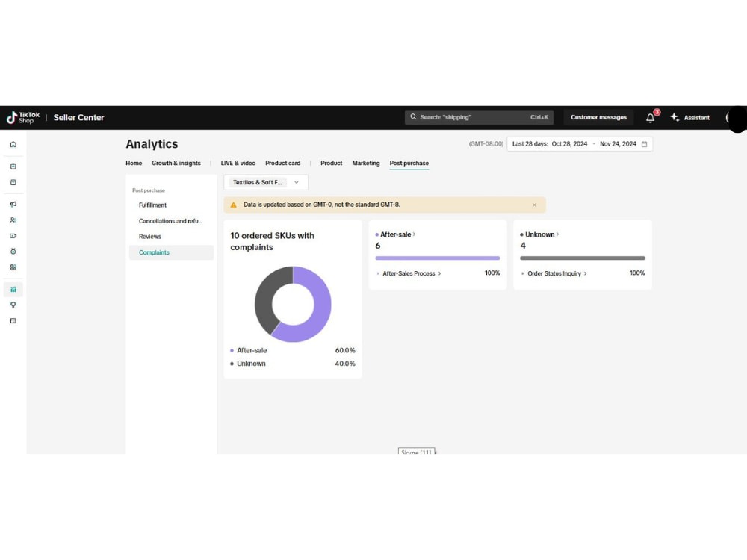The height and width of the screenshot is (560, 747).
Task: Click the Analytics page heading
Action: (152, 144)
